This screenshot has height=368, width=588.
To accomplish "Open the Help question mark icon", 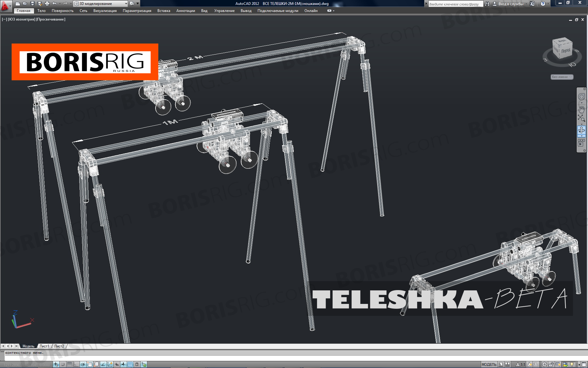I will pyautogui.click(x=543, y=4).
